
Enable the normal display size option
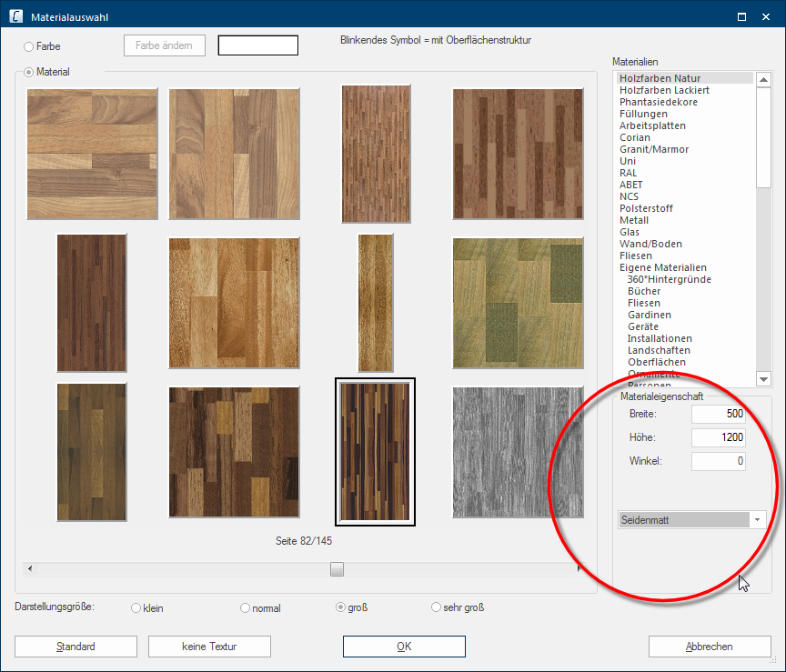pos(245,608)
